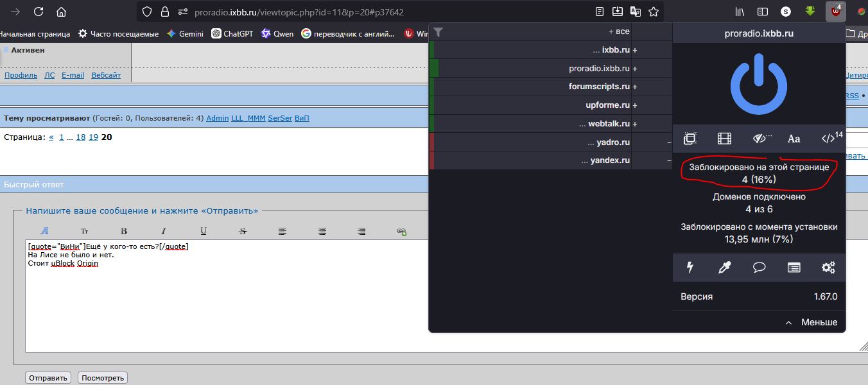This screenshot has height=385, width=868.
Task: Enter element zapper mode (lightning icon)
Action: point(690,268)
